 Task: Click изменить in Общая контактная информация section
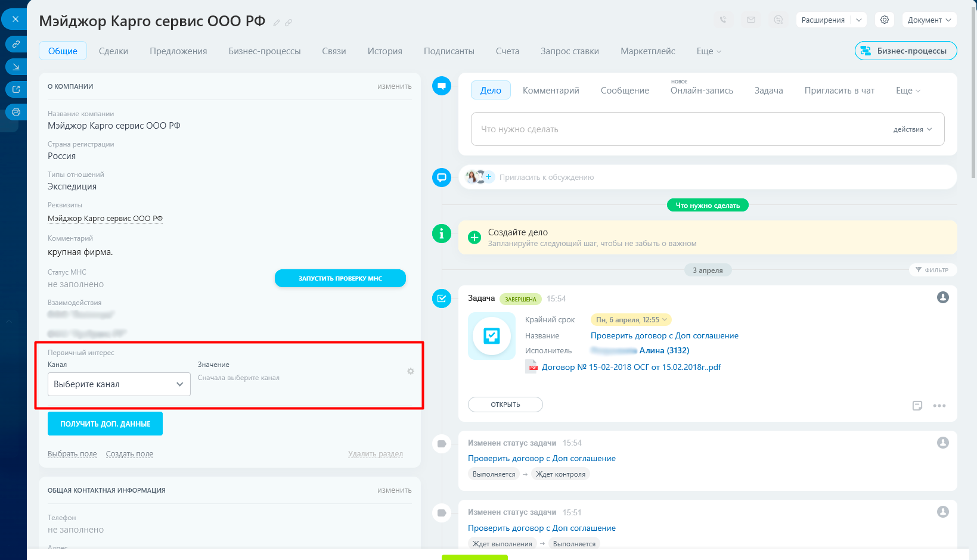click(394, 490)
